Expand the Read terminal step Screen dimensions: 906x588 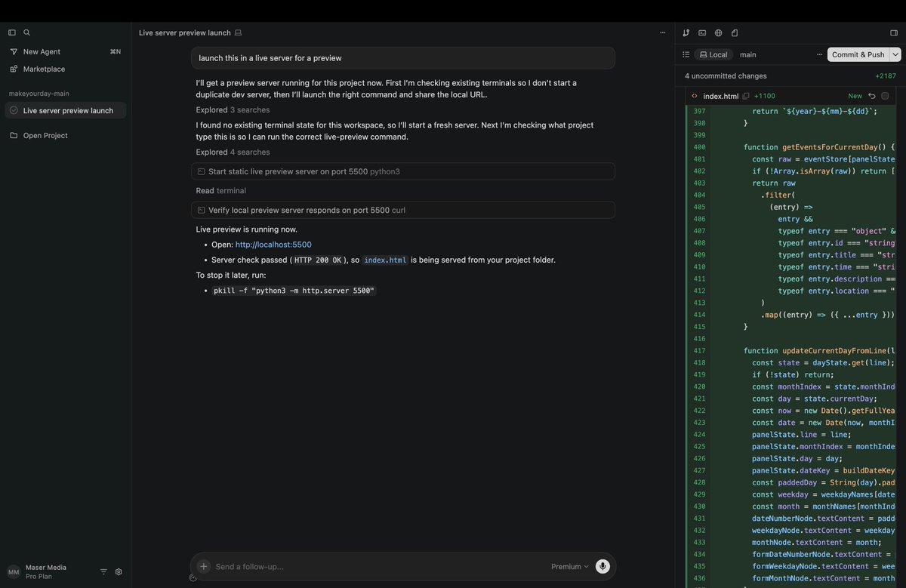(x=220, y=190)
